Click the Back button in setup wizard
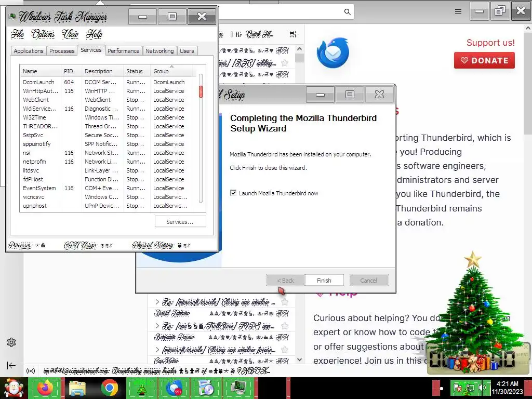This screenshot has width=532, height=399. (286, 280)
